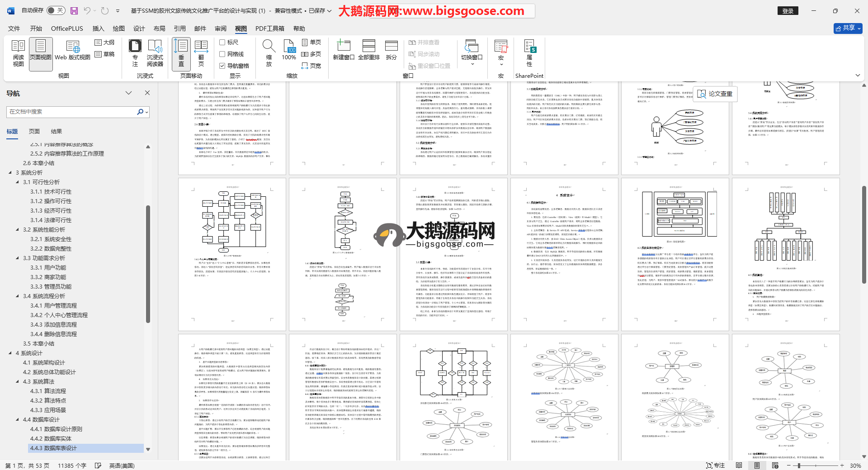Uncheck the 导航窗格 navigation pane checkbox

[x=222, y=66]
